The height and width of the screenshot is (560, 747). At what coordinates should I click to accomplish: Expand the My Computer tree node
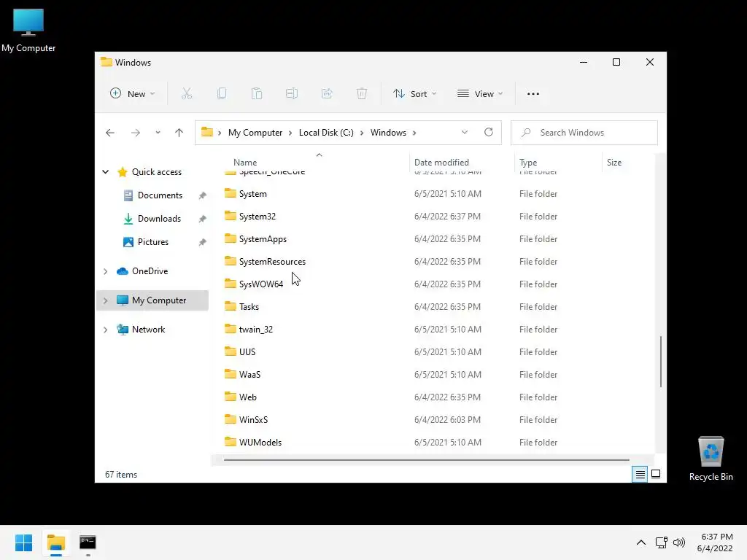coord(105,300)
